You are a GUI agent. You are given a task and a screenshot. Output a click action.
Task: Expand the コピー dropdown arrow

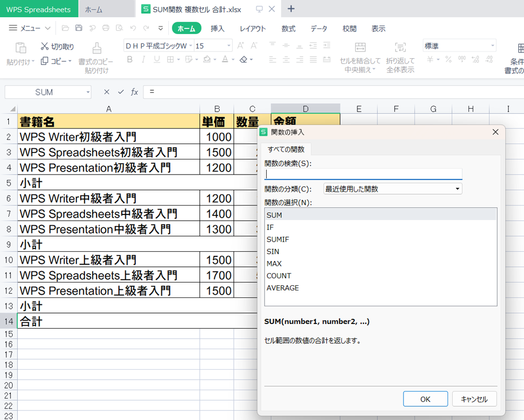point(70,61)
